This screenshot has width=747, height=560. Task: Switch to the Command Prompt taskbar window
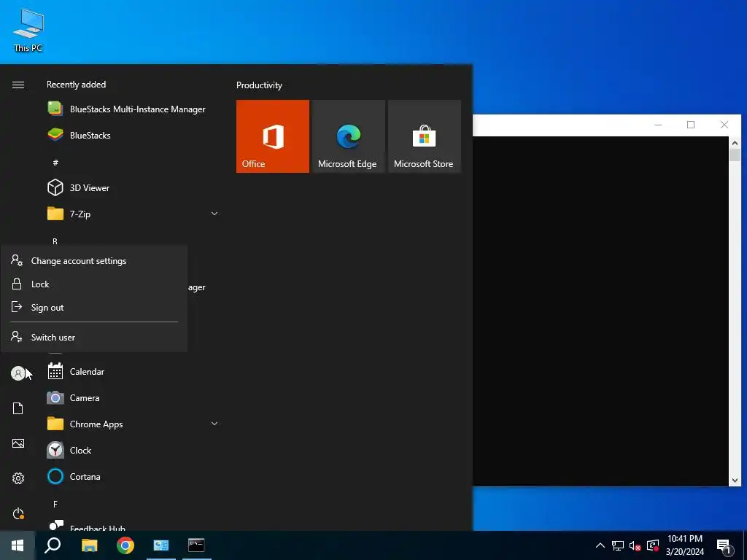[196, 545]
